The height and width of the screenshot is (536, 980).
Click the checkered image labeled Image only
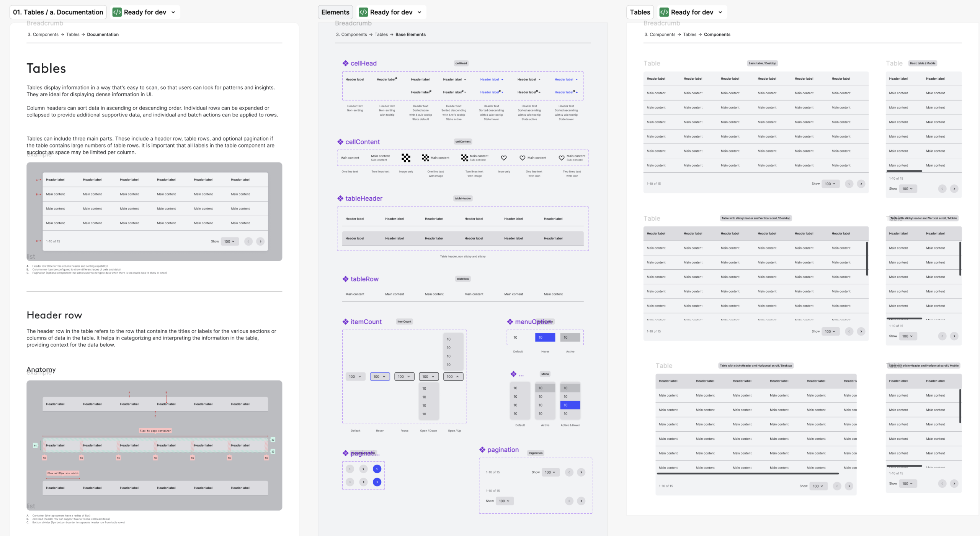(x=406, y=158)
